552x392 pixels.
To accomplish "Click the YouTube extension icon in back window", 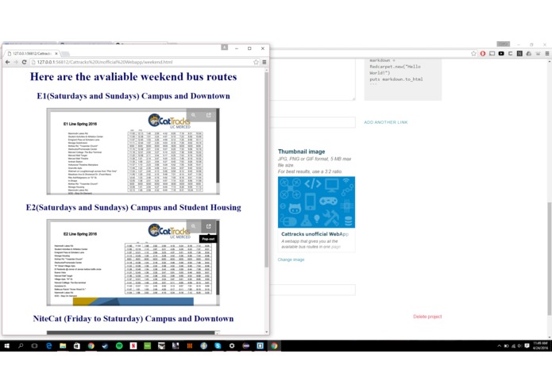I will click(x=501, y=53).
